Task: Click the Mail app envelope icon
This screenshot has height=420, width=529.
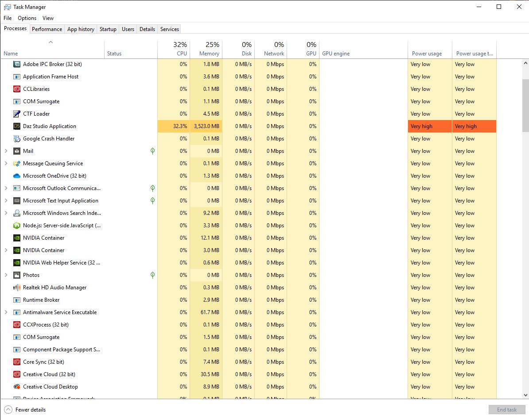Action: (16, 151)
